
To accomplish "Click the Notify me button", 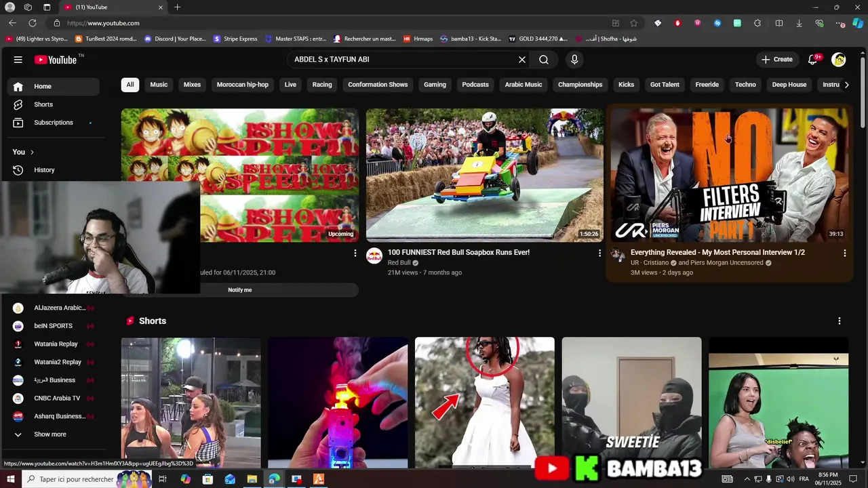I will coord(240,290).
